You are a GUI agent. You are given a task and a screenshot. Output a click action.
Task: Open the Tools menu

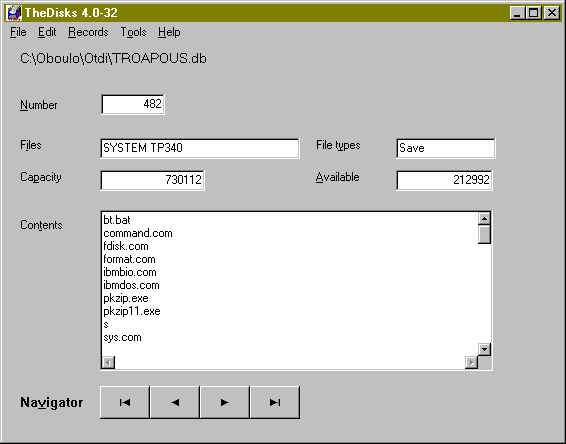click(x=133, y=32)
